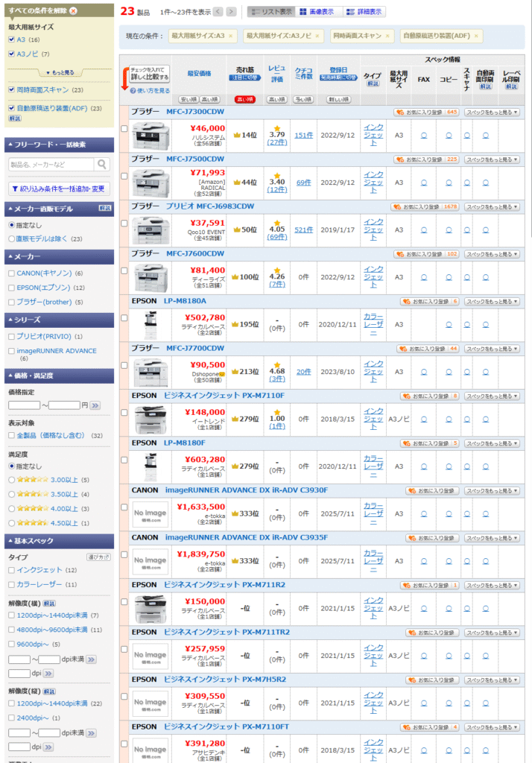532x763 pixels.
Task: Click scanner circle mark for MFC-J7600CDW
Action: tap(466, 277)
